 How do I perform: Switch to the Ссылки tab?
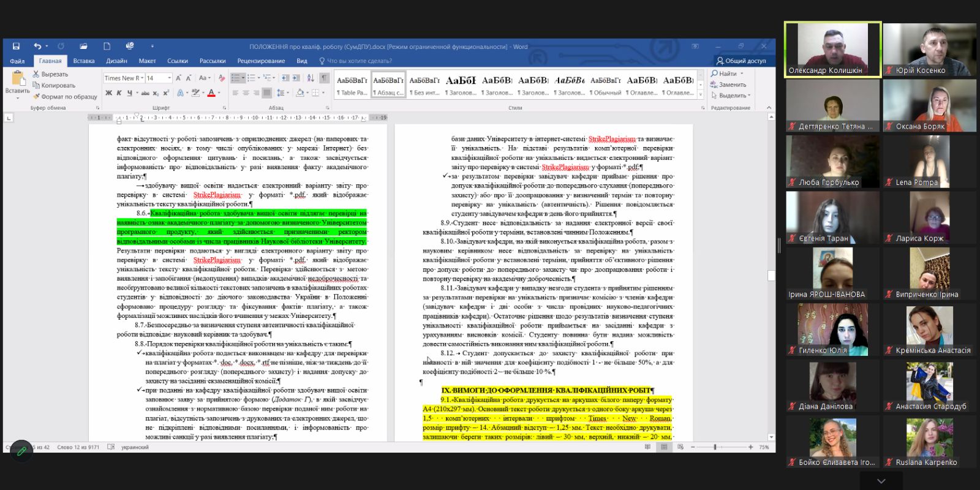[178, 61]
